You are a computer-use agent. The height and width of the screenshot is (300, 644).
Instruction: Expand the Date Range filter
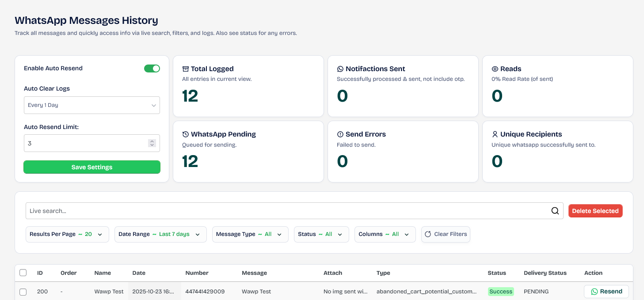[160, 234]
